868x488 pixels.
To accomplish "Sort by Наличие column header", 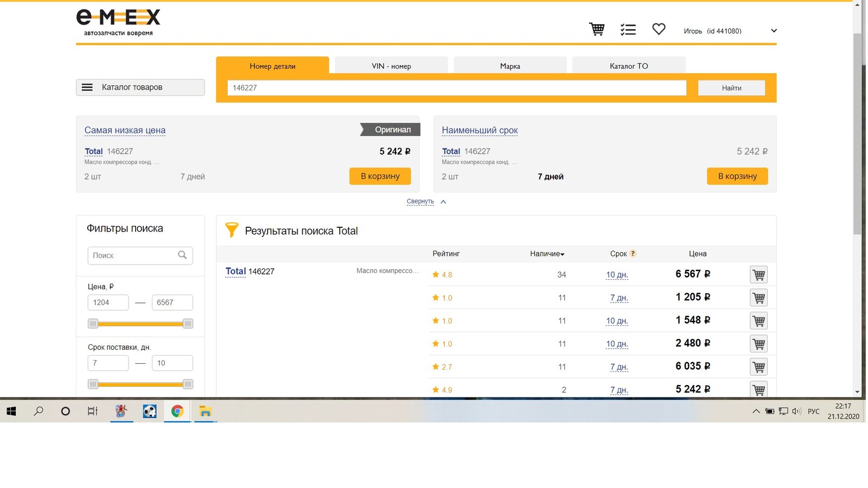I will coord(547,254).
